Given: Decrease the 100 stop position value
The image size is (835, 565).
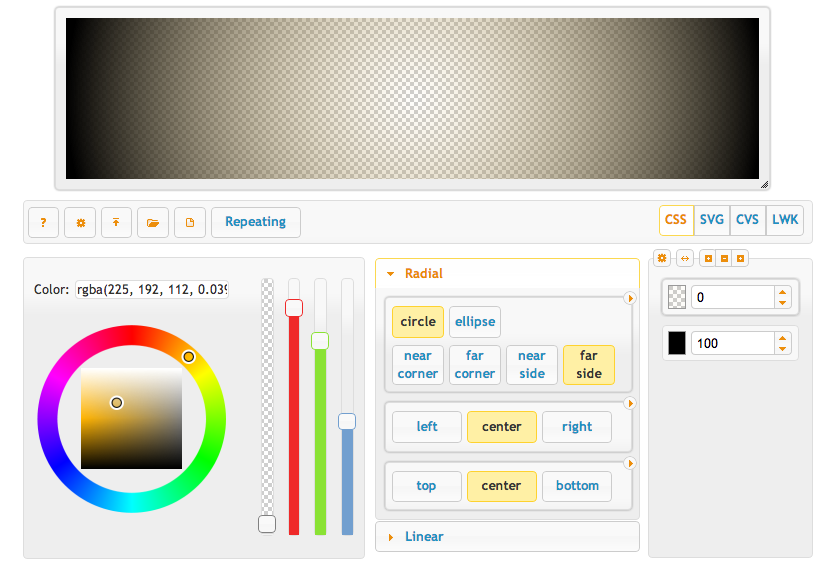Looking at the screenshot, I should 782,349.
